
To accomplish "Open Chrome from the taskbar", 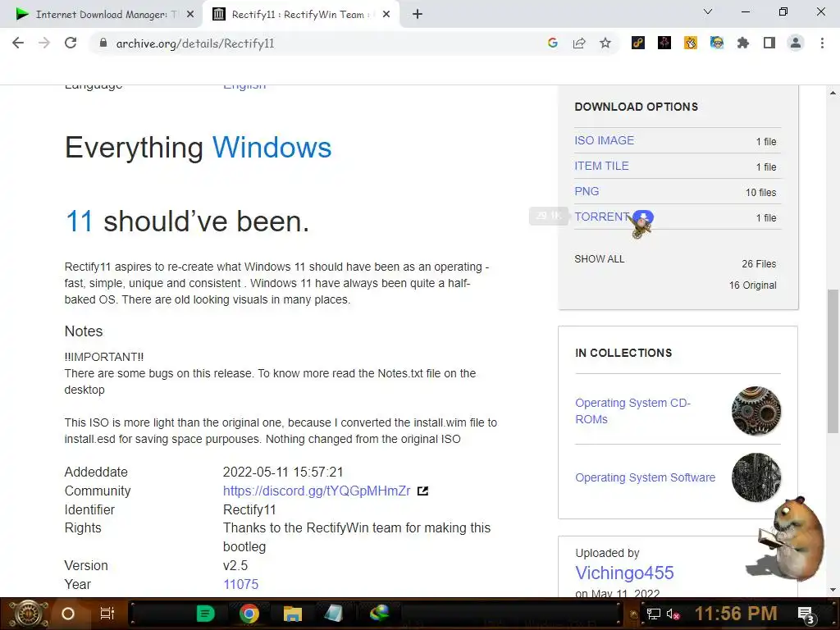I will [249, 614].
